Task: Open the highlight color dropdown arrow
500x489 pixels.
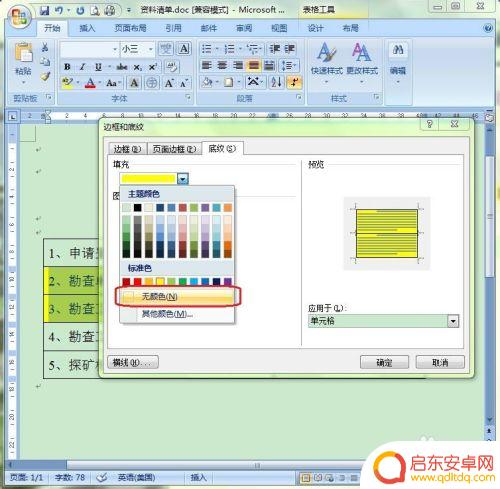Action: (x=78, y=83)
